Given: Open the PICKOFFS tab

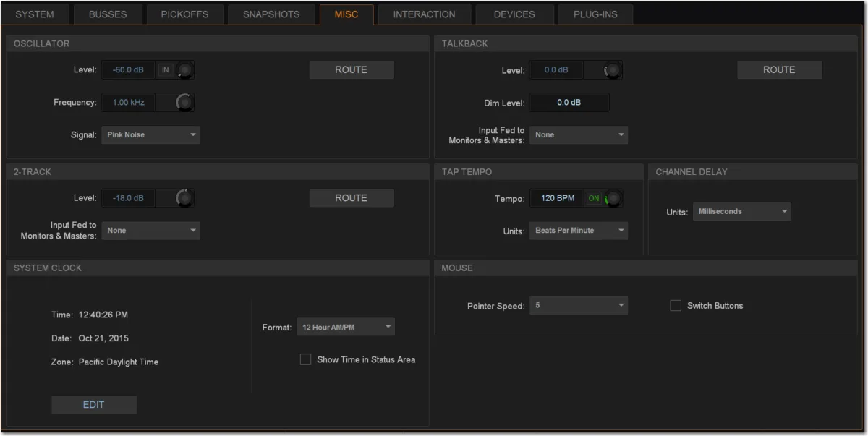Looking at the screenshot, I should coord(184,14).
